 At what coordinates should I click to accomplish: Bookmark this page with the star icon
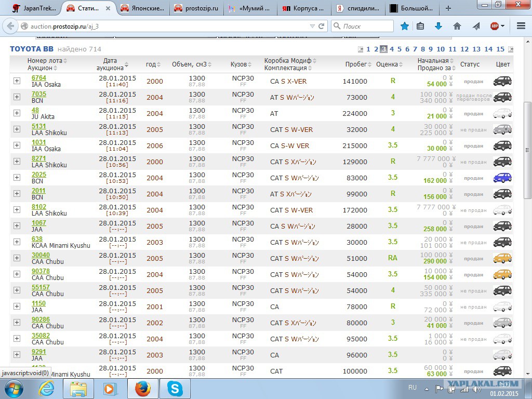[x=404, y=26]
